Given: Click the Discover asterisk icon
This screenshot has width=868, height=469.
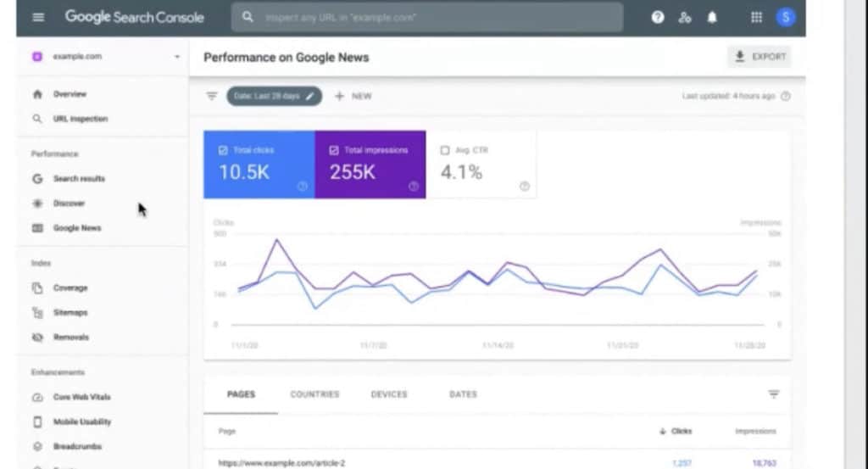Looking at the screenshot, I should click(x=37, y=204).
